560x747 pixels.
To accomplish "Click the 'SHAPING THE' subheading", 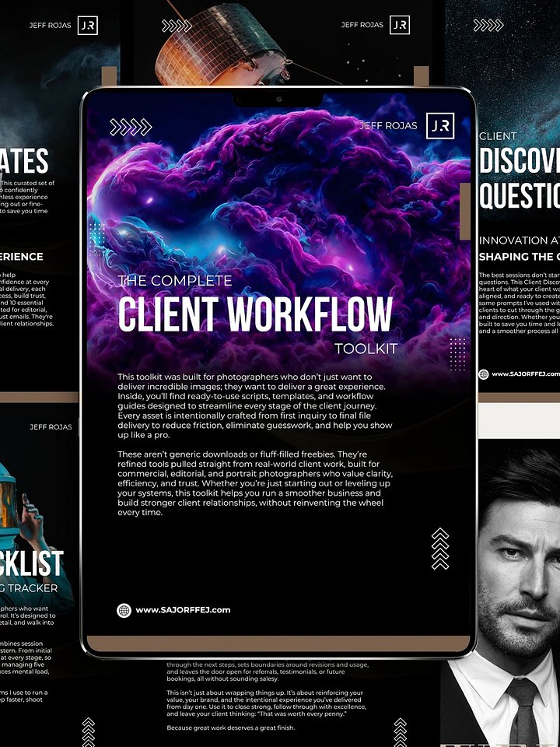I will click(519, 257).
